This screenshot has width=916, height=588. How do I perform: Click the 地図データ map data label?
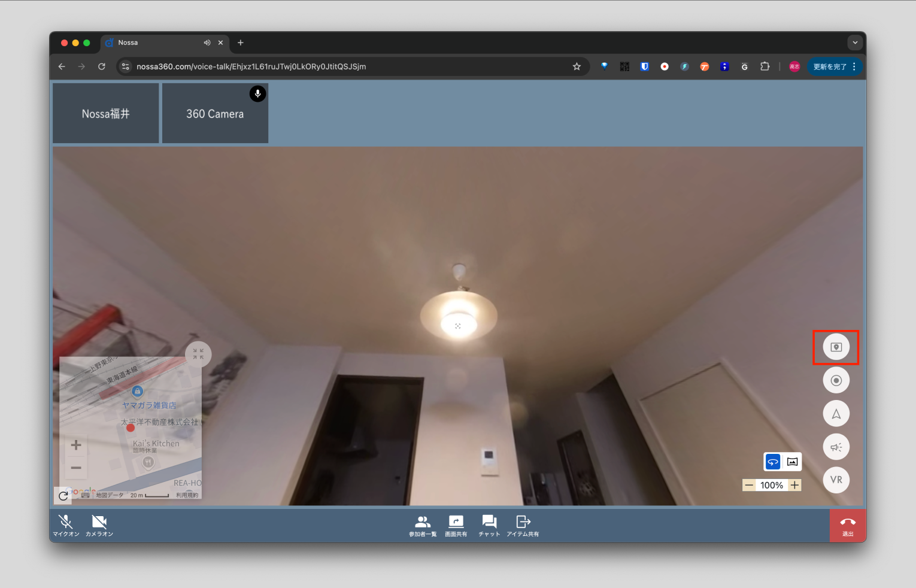110,495
